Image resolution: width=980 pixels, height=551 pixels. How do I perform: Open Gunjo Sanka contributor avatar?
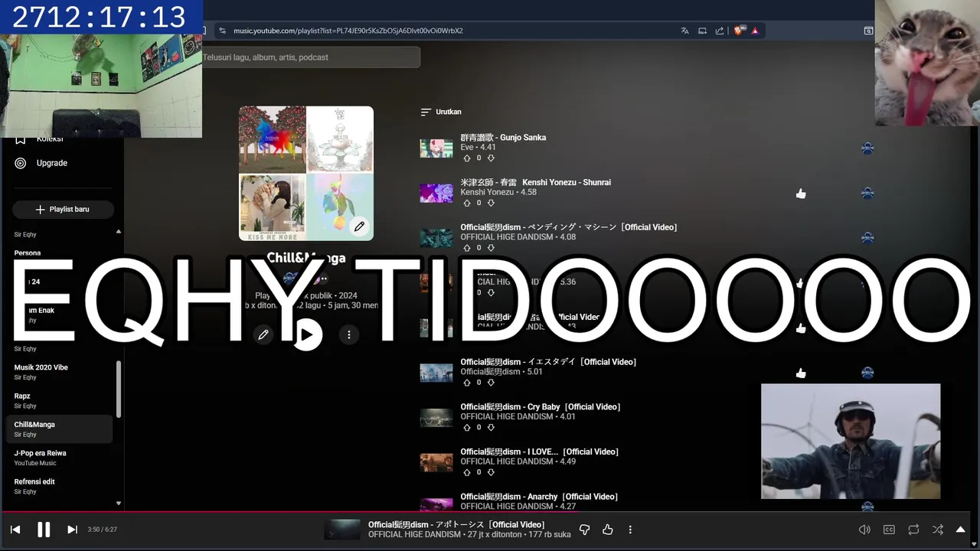pos(867,148)
